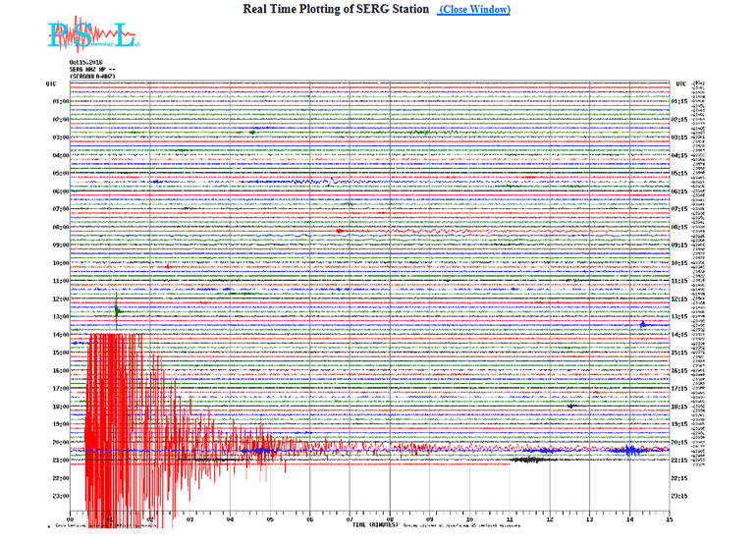This screenshot has width=756, height=544.
Task: Click the 08:00 UTC hour label
Action: click(58, 227)
